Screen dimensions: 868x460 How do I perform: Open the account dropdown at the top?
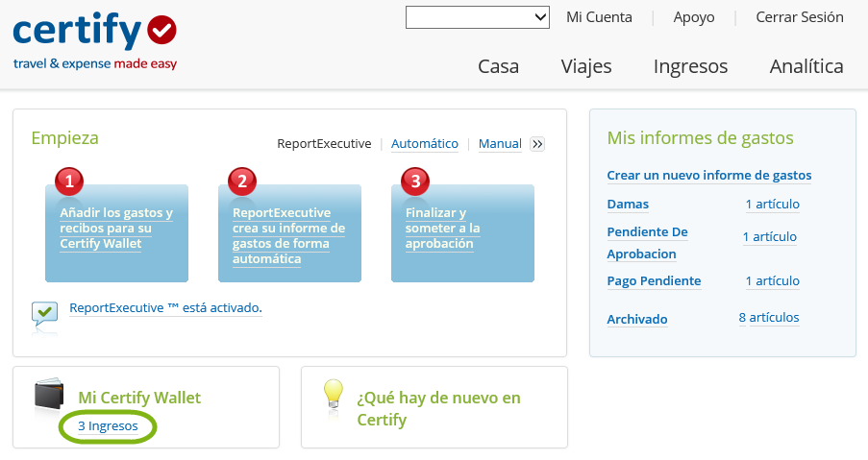pyautogui.click(x=477, y=17)
